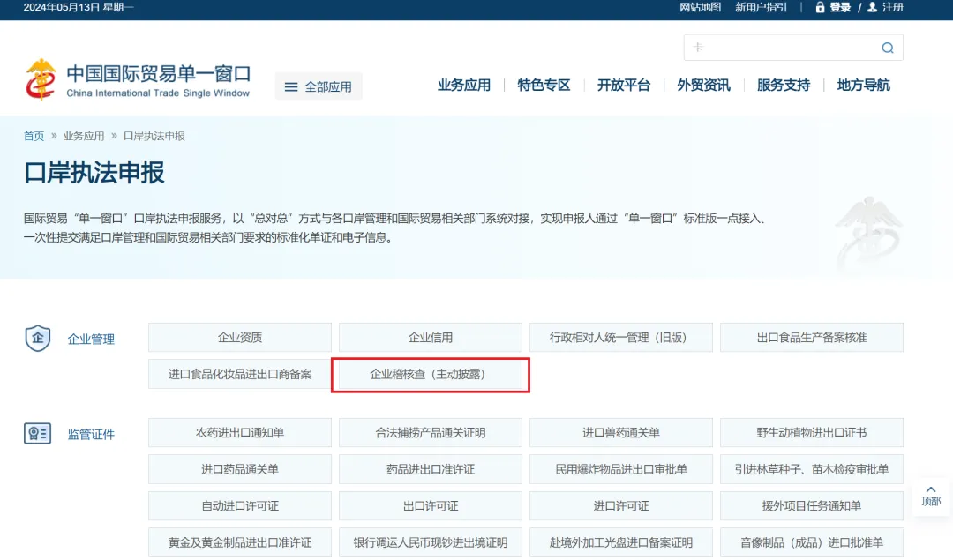953x560 pixels.
Task: Open the 地方导航 navigation menu
Action: (863, 84)
